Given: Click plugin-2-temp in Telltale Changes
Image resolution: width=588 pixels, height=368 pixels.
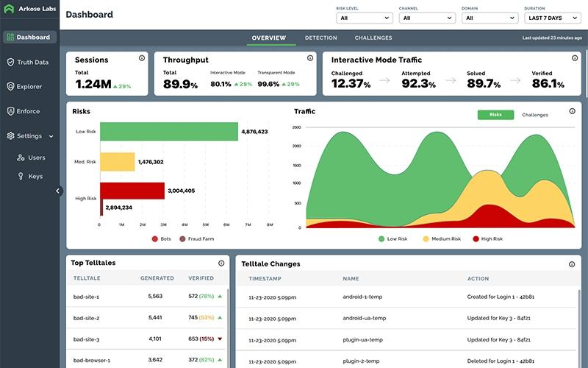Looking at the screenshot, I should (361, 361).
